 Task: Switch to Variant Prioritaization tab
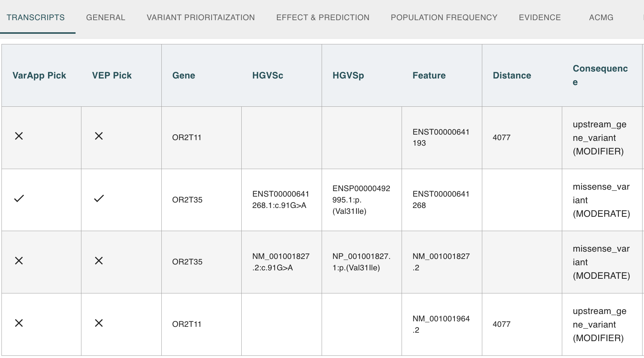201,18
